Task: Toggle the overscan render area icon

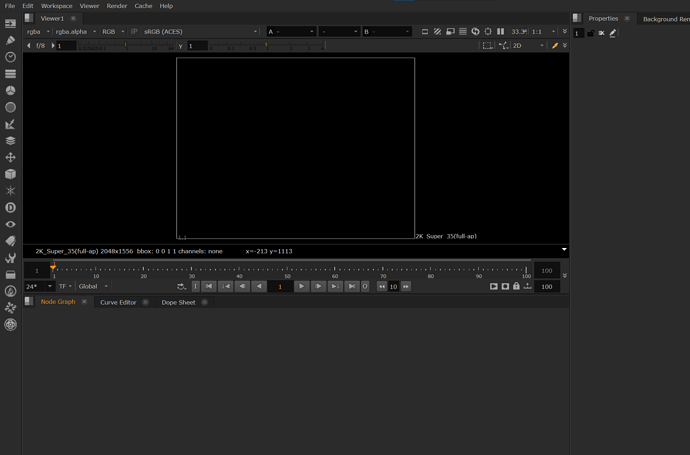Action: click(488, 32)
